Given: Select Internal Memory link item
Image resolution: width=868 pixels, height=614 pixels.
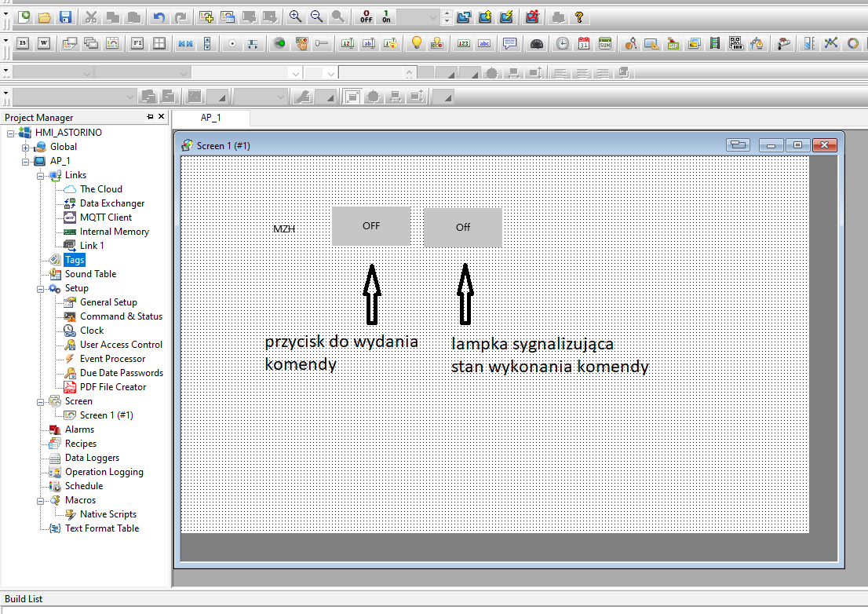Looking at the screenshot, I should pos(115,232).
